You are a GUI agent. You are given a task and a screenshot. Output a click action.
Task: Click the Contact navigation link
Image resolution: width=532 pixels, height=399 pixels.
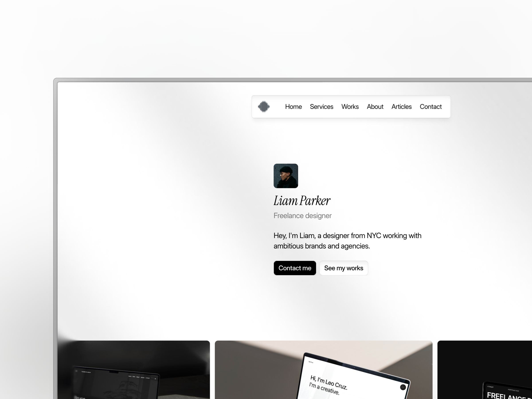click(x=431, y=106)
